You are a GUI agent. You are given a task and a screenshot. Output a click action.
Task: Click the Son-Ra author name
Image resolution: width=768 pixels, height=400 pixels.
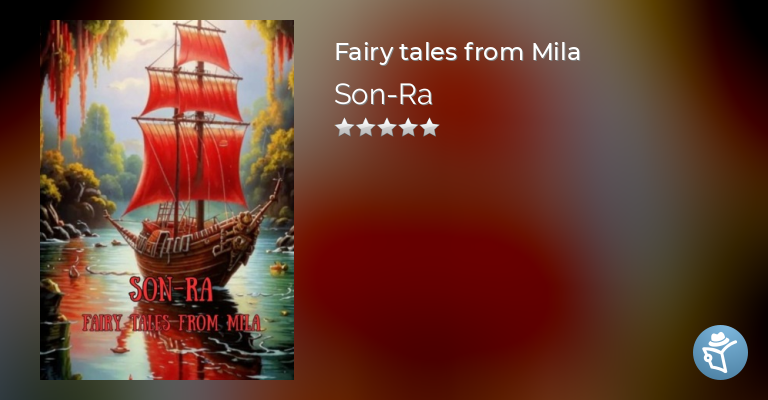[384, 94]
